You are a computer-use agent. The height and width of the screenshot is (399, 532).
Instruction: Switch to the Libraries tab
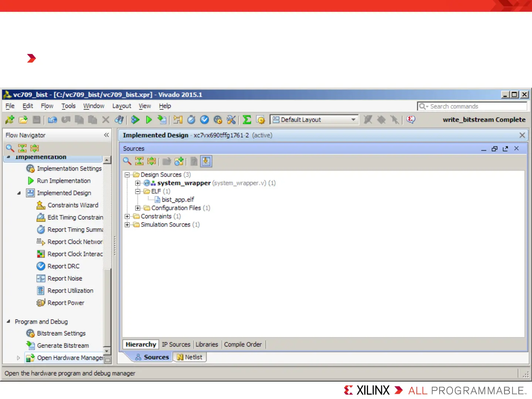click(x=207, y=344)
